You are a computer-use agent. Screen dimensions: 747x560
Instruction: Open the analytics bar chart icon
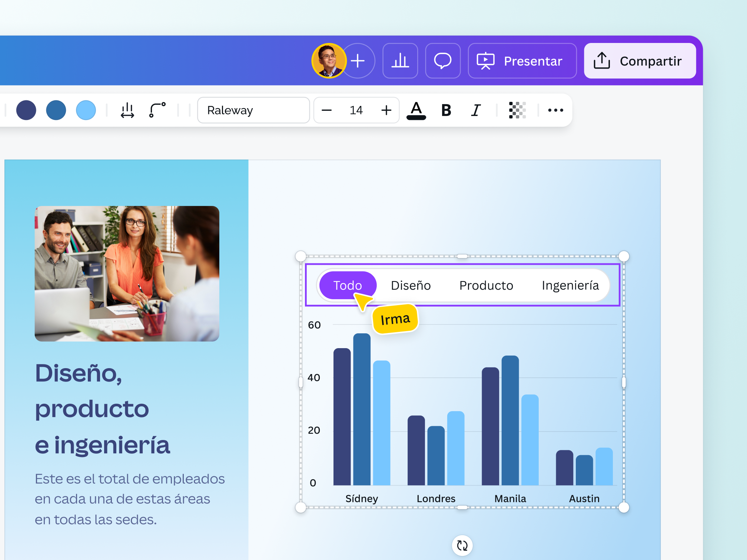click(x=400, y=61)
